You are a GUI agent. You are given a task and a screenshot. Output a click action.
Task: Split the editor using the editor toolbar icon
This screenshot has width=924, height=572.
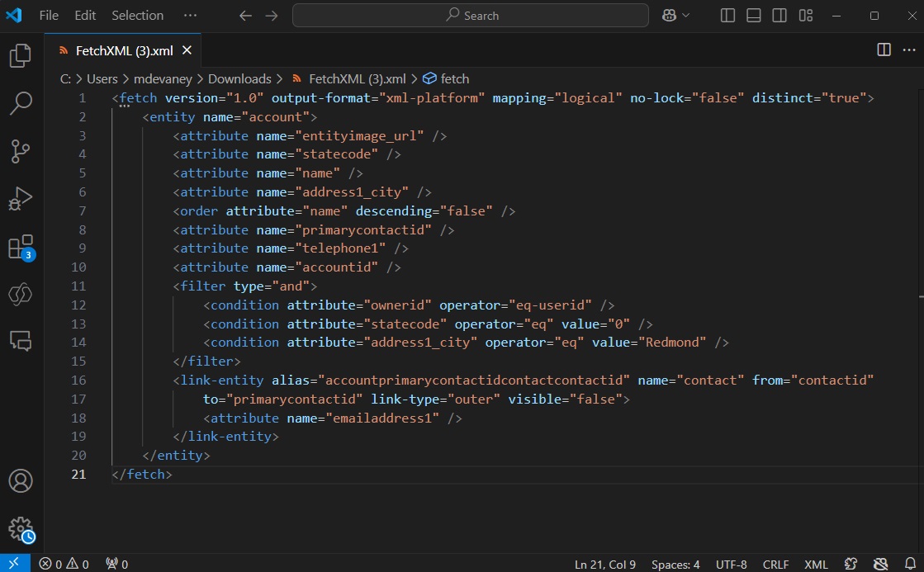click(883, 50)
